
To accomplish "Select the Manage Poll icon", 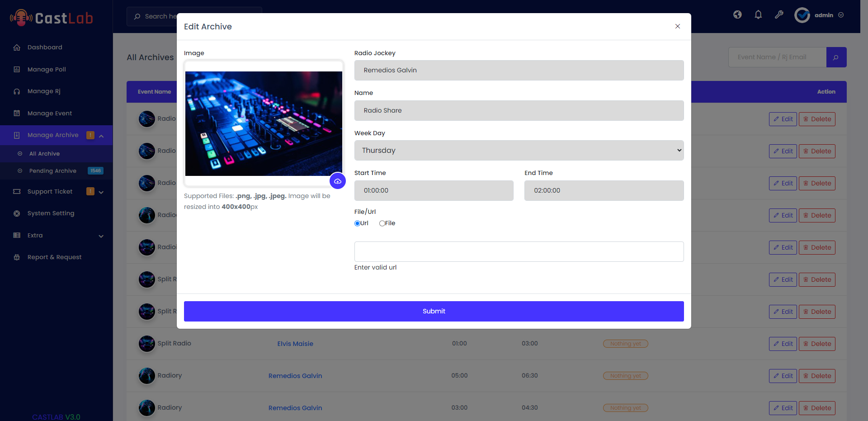I will pyautogui.click(x=17, y=69).
